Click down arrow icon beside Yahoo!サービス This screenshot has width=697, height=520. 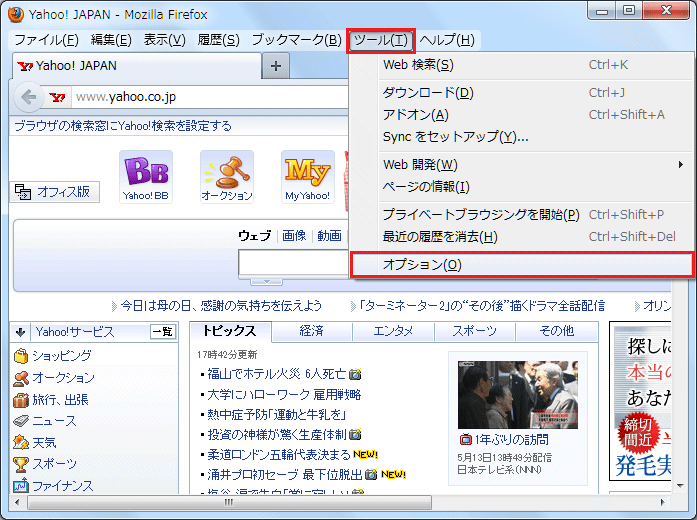[x=20, y=332]
